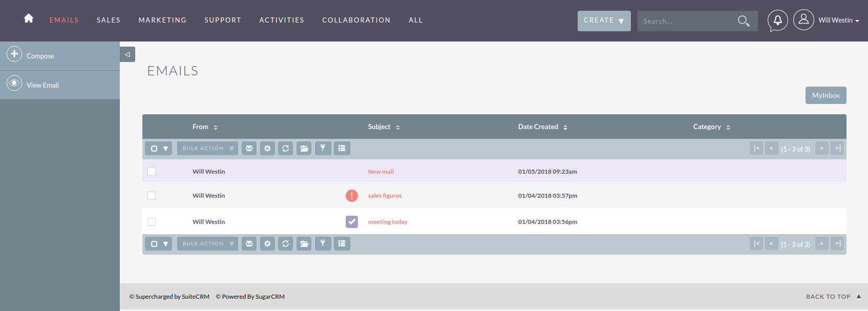Check the box for 'meeting today' email
Viewport: 868px width, 311px height.
point(152,222)
